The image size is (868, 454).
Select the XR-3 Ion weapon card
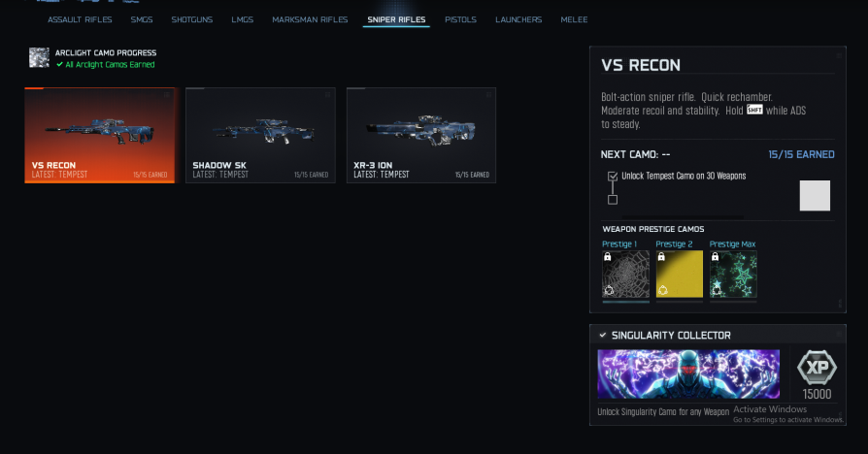pos(421,135)
